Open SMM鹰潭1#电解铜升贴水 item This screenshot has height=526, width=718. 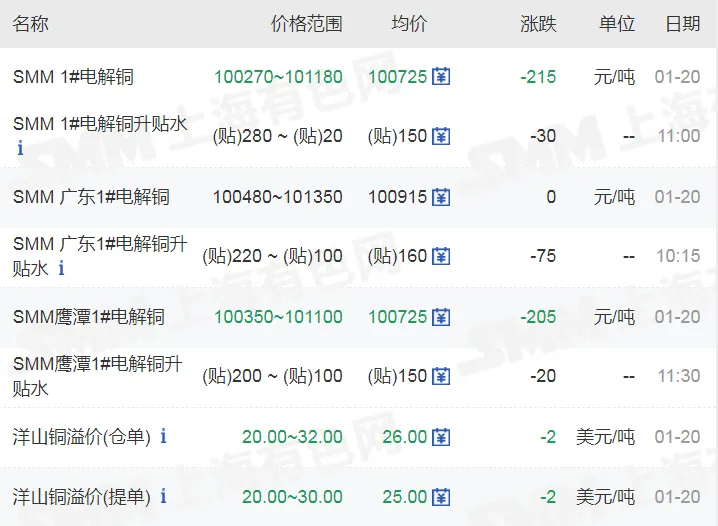pyautogui.click(x=98, y=376)
